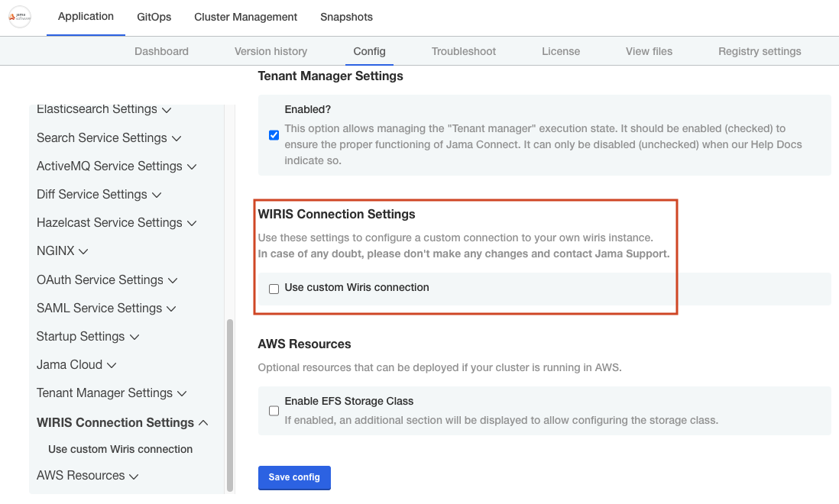Open the License sub-tab
839x504 pixels.
pyautogui.click(x=561, y=51)
